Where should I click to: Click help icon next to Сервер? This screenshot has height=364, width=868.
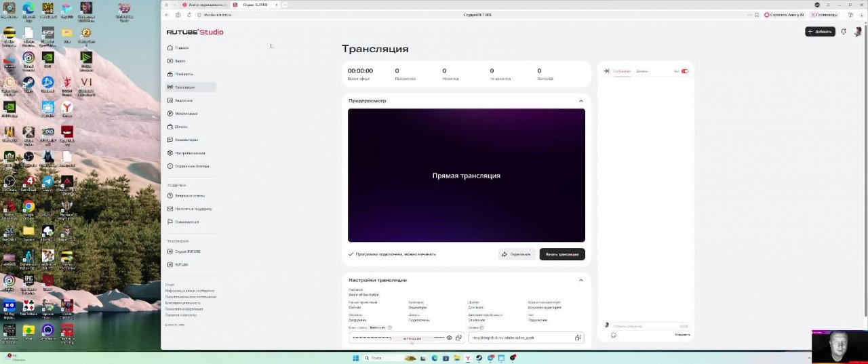(x=481, y=327)
